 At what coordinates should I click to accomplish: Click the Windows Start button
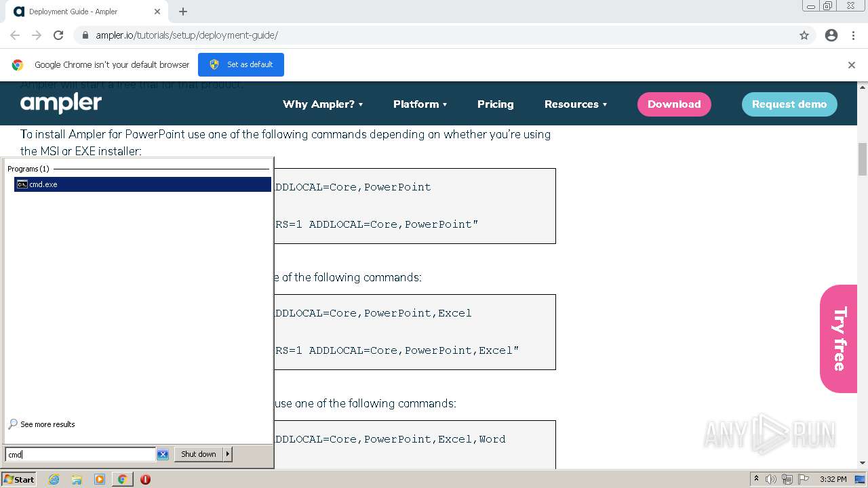click(19, 479)
